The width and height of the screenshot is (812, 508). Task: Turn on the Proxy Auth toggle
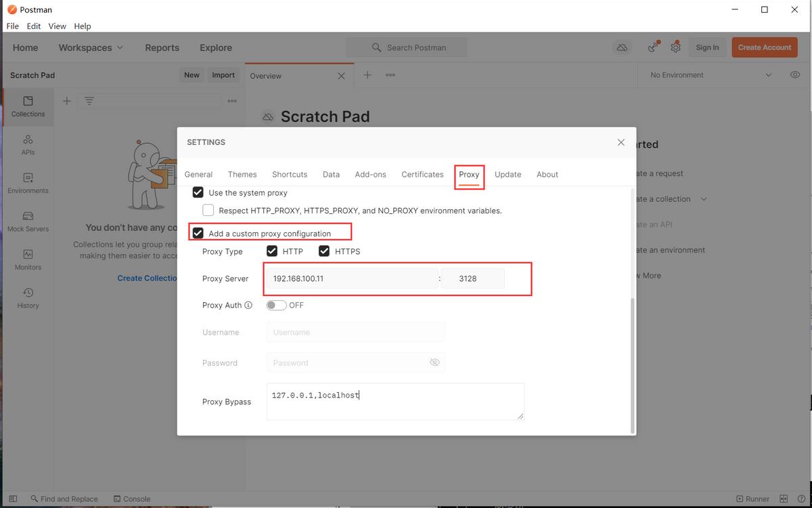coord(276,305)
